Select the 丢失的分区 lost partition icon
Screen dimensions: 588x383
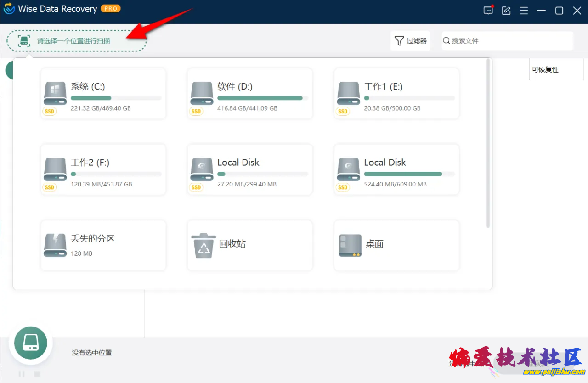tap(55, 245)
